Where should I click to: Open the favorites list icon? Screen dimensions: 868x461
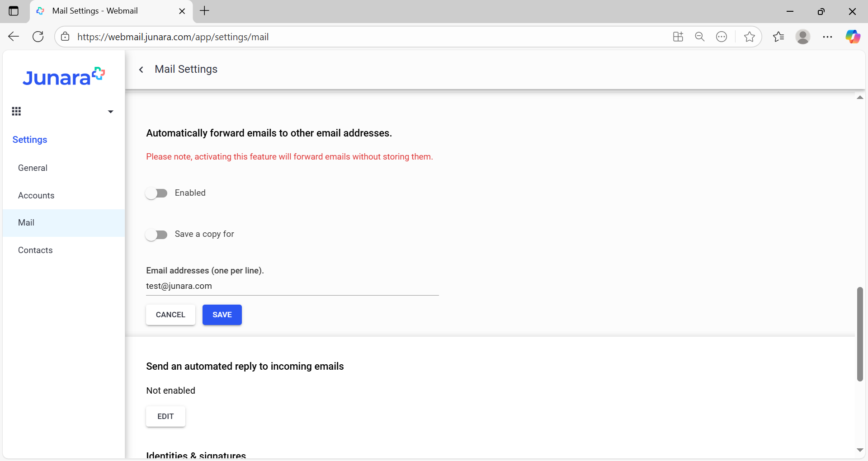click(x=778, y=37)
